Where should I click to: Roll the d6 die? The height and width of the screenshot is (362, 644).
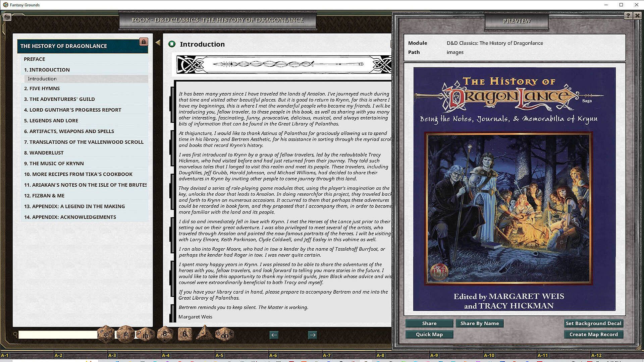click(185, 334)
